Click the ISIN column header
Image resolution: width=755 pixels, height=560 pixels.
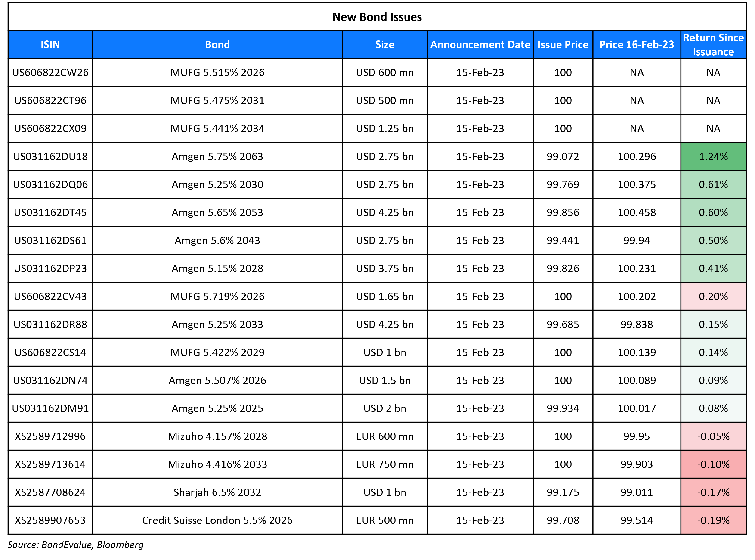pyautogui.click(x=50, y=44)
